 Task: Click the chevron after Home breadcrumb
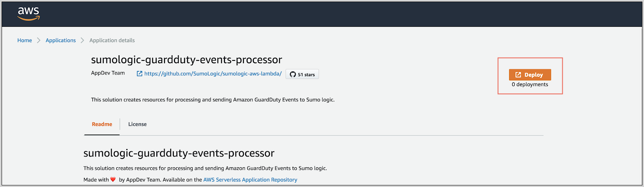(39, 40)
